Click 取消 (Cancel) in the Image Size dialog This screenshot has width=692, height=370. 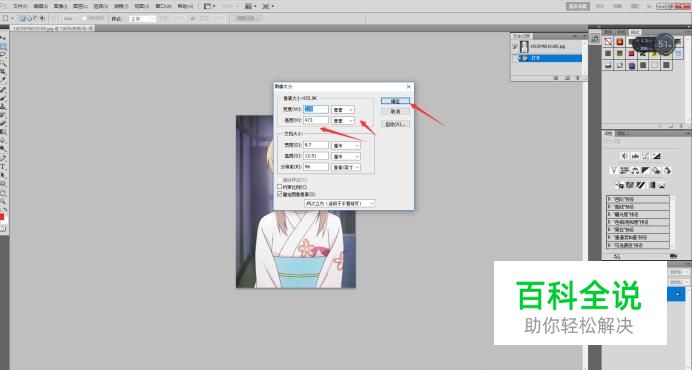(x=395, y=112)
